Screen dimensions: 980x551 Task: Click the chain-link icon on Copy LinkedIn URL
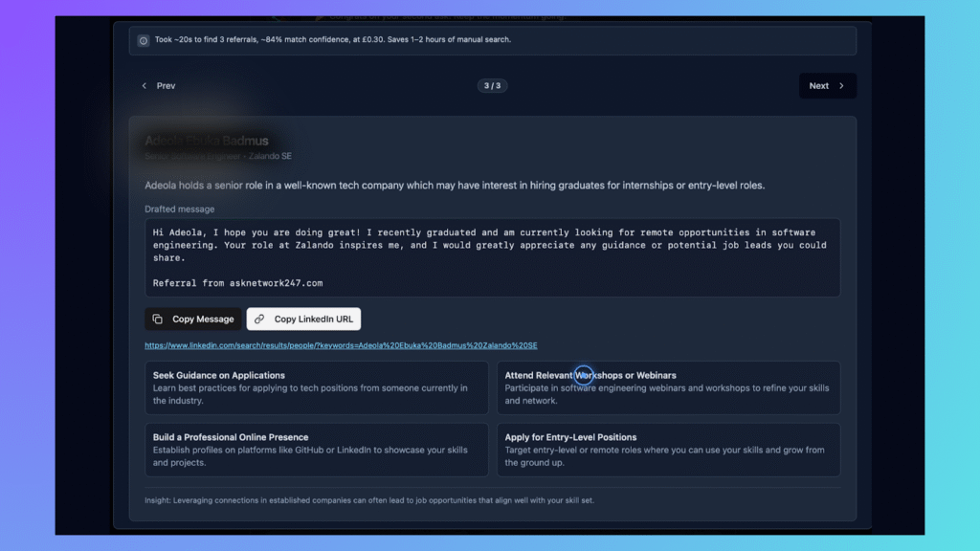click(259, 320)
